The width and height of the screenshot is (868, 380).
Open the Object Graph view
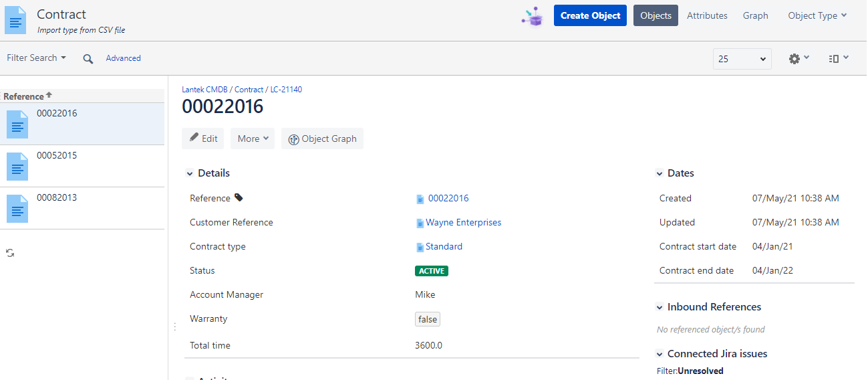pyautogui.click(x=322, y=138)
